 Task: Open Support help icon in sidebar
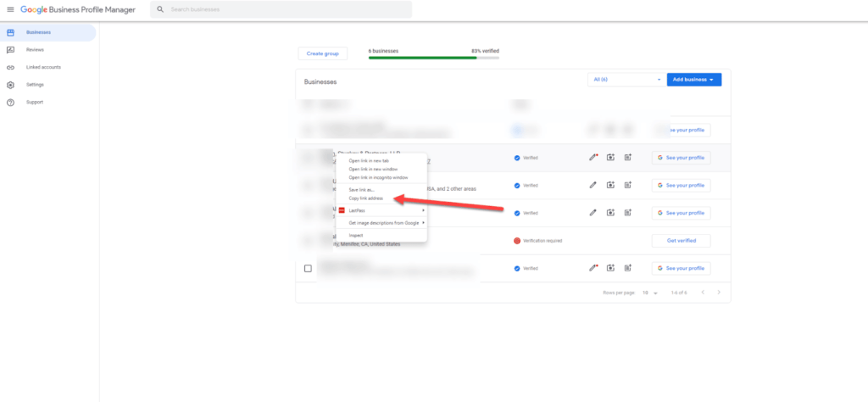point(10,102)
